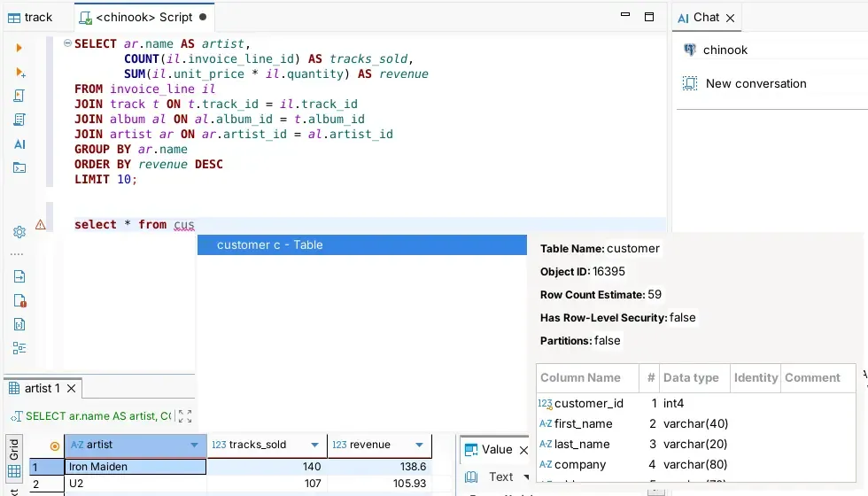Open the SQL console terminal icon
This screenshot has height=496, width=868.
tap(19, 167)
